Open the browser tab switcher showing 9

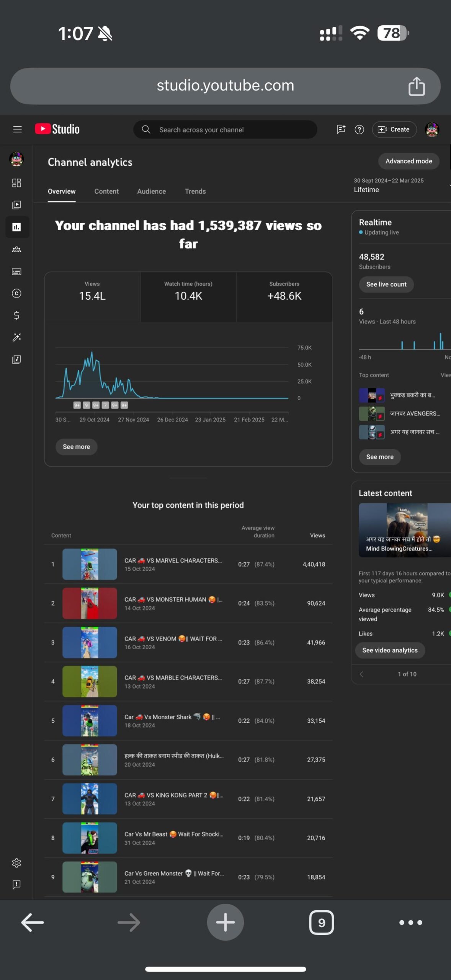(x=322, y=923)
